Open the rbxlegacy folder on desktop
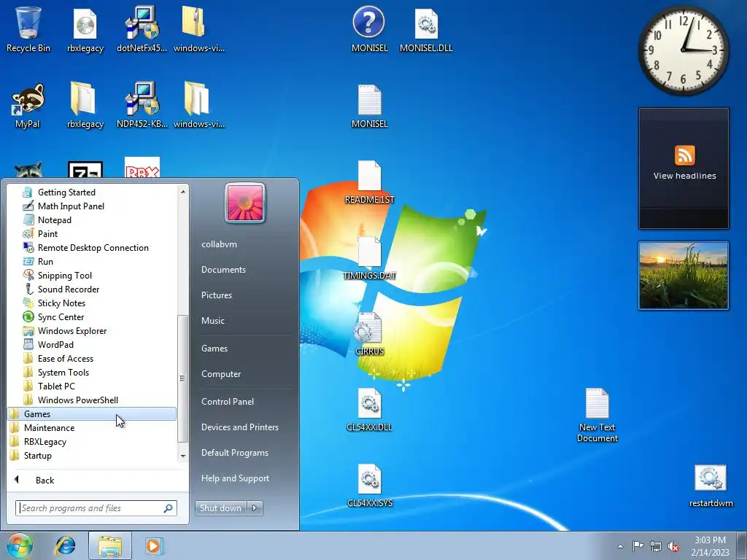 click(85, 105)
